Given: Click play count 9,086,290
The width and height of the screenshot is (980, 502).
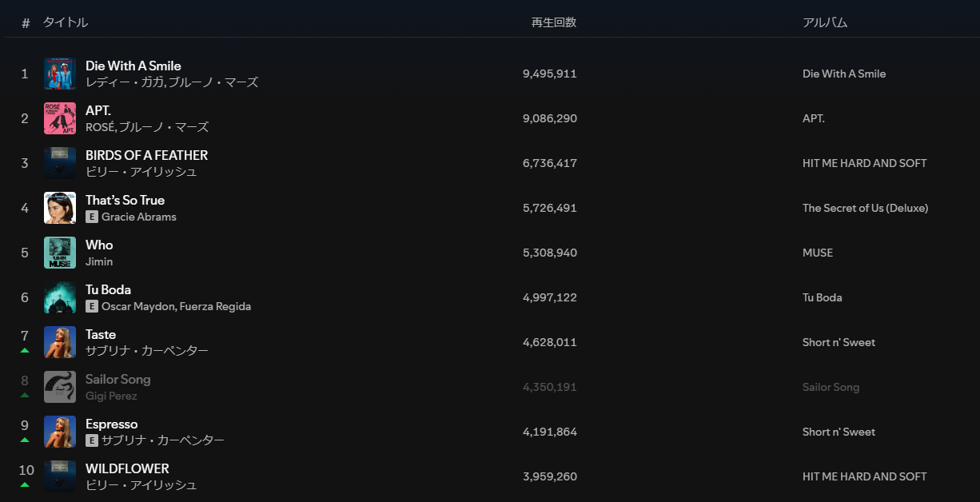Looking at the screenshot, I should (x=550, y=118).
